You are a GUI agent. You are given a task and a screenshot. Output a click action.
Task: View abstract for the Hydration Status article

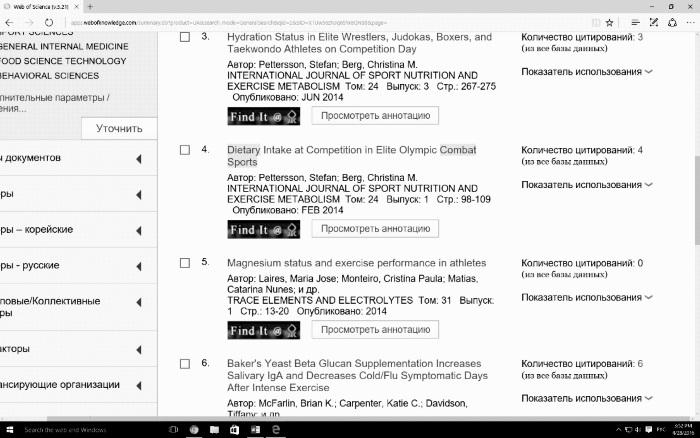pyautogui.click(x=375, y=116)
